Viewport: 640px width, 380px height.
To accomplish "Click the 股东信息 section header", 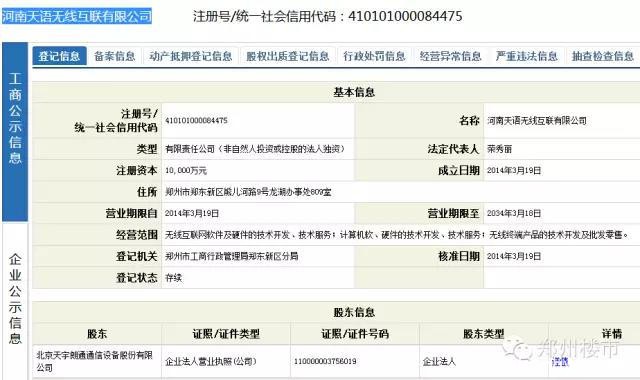I will (354, 312).
